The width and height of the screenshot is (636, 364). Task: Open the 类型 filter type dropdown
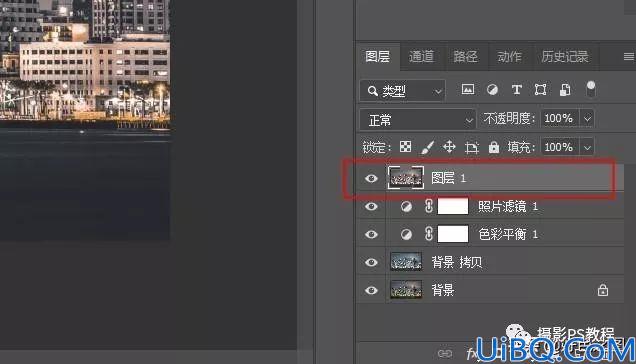click(x=402, y=91)
